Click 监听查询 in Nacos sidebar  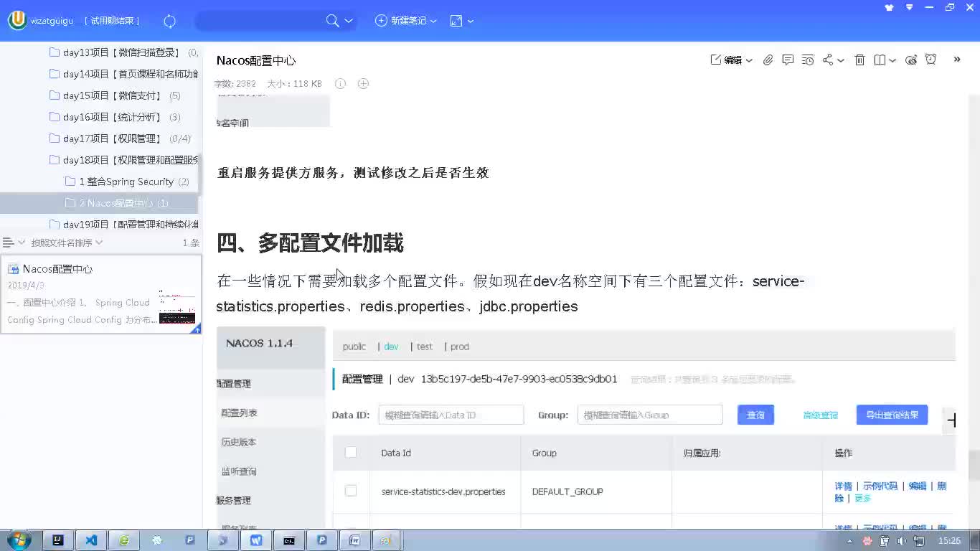239,471
